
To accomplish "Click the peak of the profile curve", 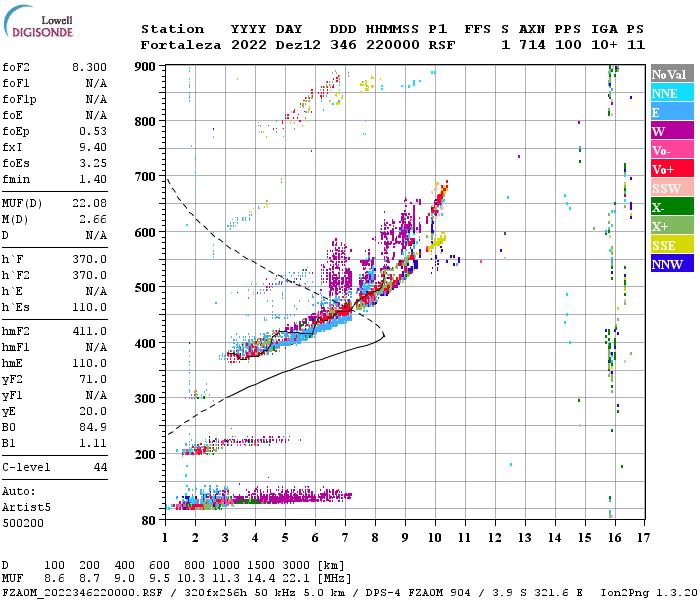I will tap(383, 336).
